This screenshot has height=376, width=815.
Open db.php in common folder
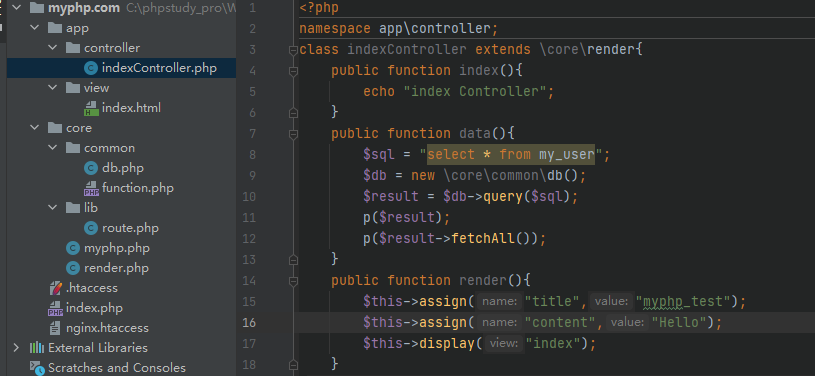(123, 168)
